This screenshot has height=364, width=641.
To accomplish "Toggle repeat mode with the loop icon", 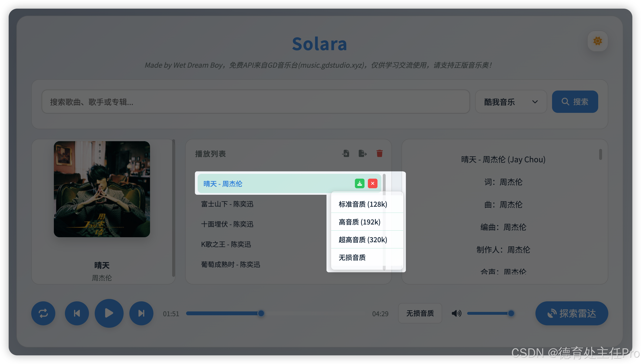I will tap(43, 313).
